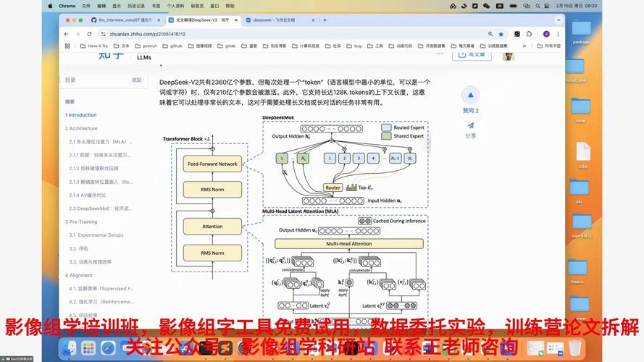Show hidden bookmarks with the double chevron
Viewport: 644px width, 362px height.
524,46
